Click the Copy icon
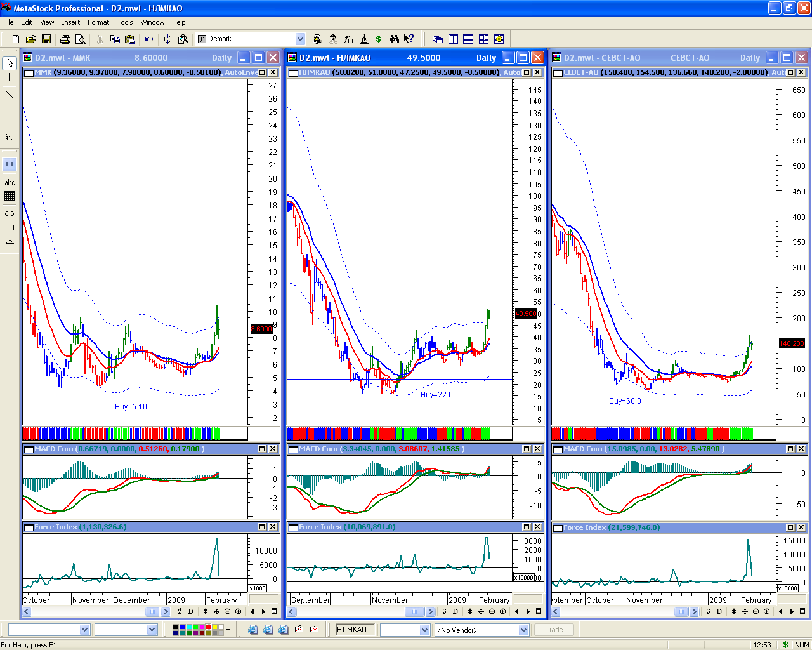The image size is (812, 650). coord(115,39)
